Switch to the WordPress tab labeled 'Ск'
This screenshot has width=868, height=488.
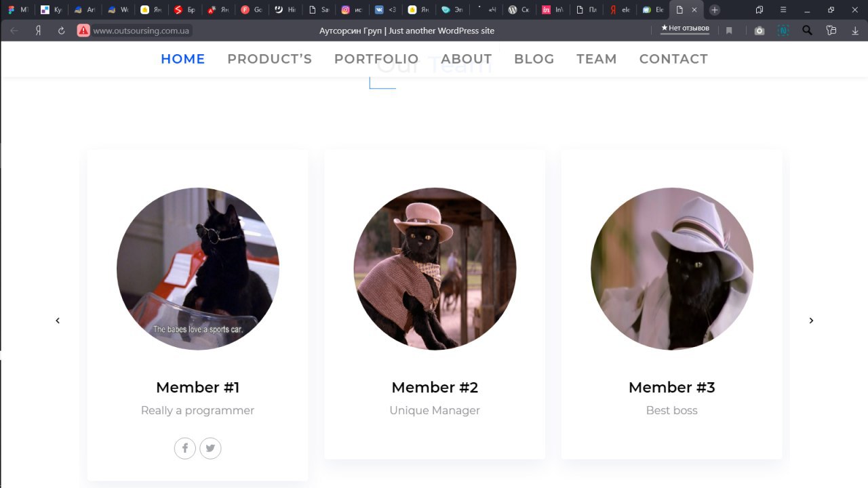(x=518, y=10)
